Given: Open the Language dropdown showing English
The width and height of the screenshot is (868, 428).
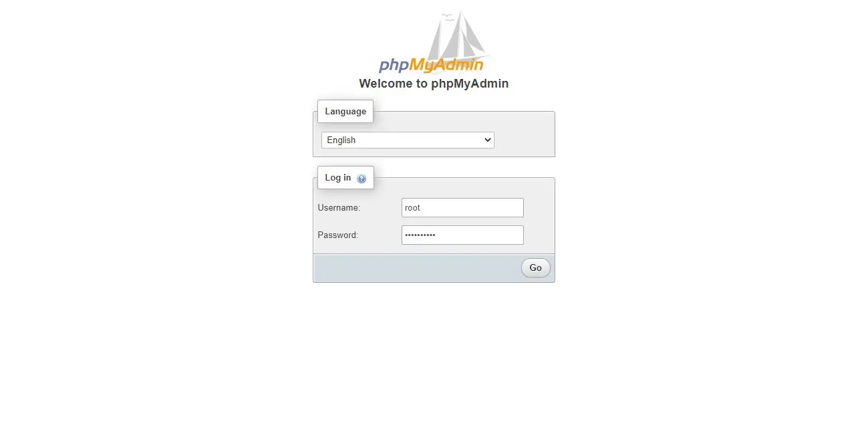Looking at the screenshot, I should [x=408, y=140].
